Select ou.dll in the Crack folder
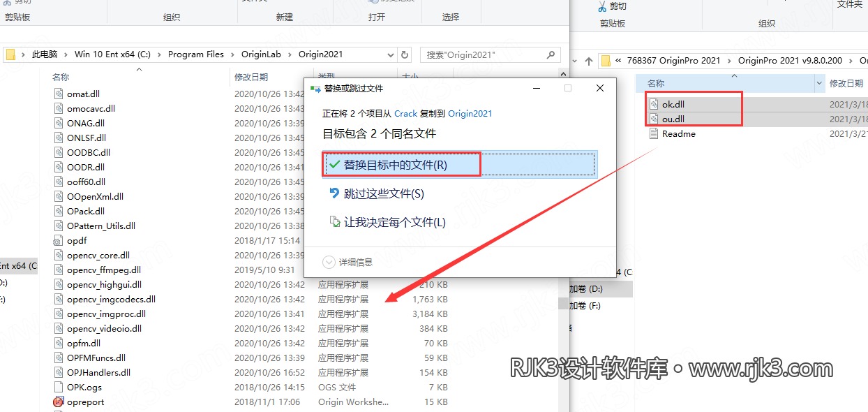The width and height of the screenshot is (868, 412). pyautogui.click(x=673, y=119)
